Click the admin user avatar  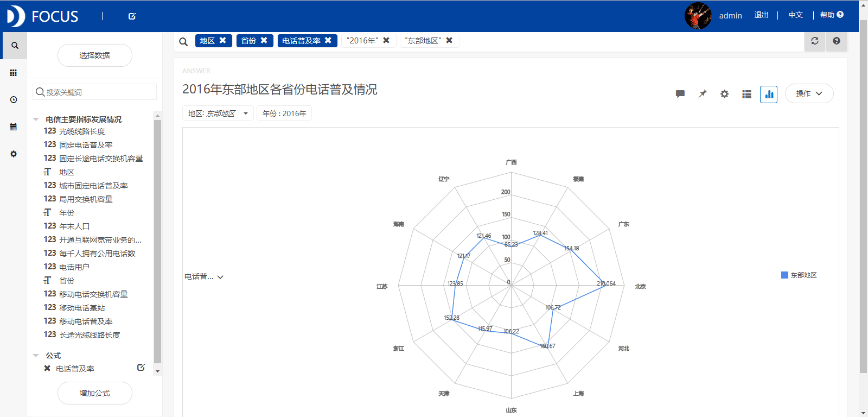click(698, 16)
